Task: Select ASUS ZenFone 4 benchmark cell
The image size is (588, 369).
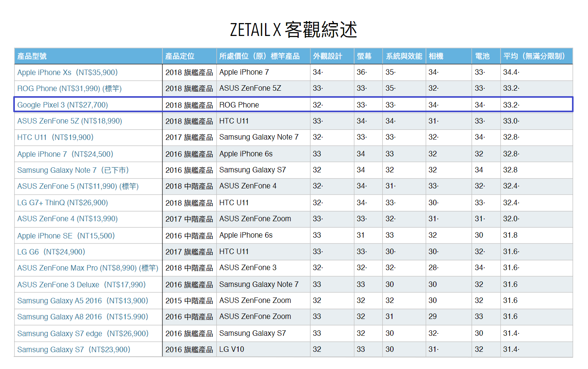Action: [x=248, y=186]
